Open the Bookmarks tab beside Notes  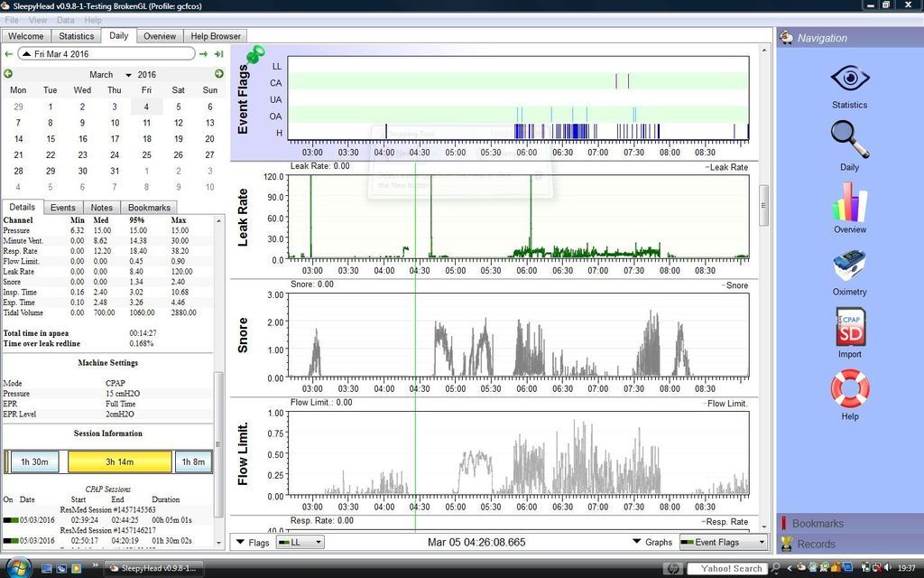pyautogui.click(x=149, y=208)
